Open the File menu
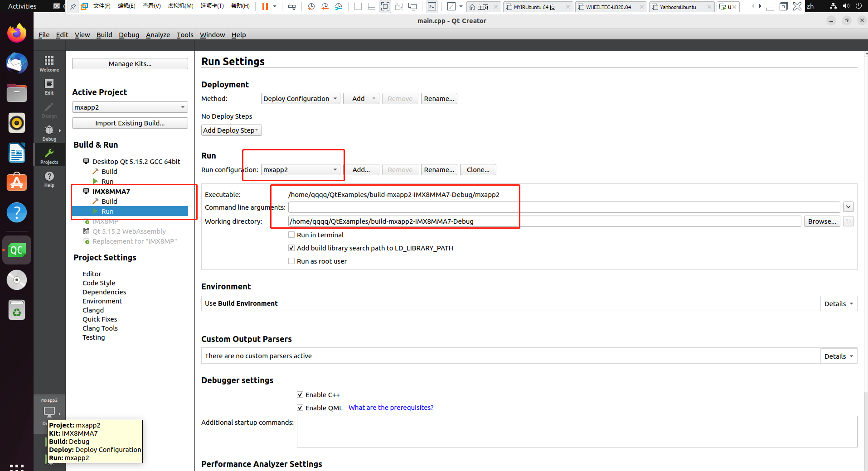868x471 pixels. (44, 35)
